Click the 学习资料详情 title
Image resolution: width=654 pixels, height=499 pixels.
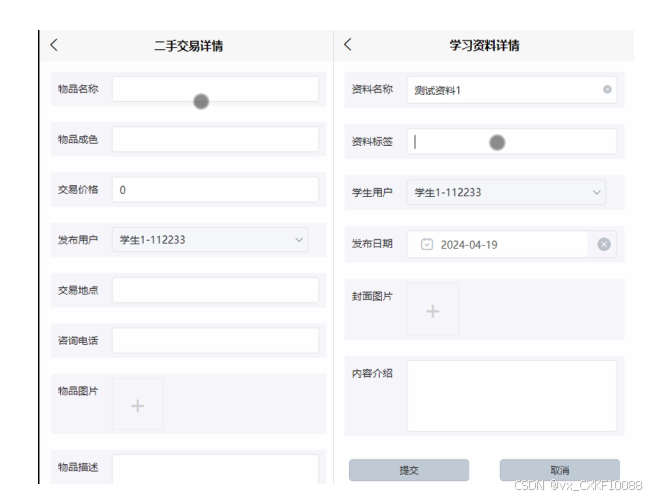[x=484, y=45]
